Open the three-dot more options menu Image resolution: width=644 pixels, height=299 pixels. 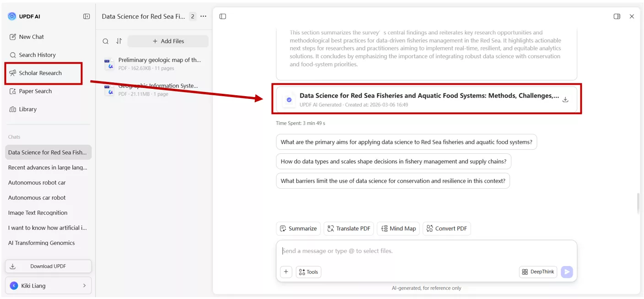204,16
